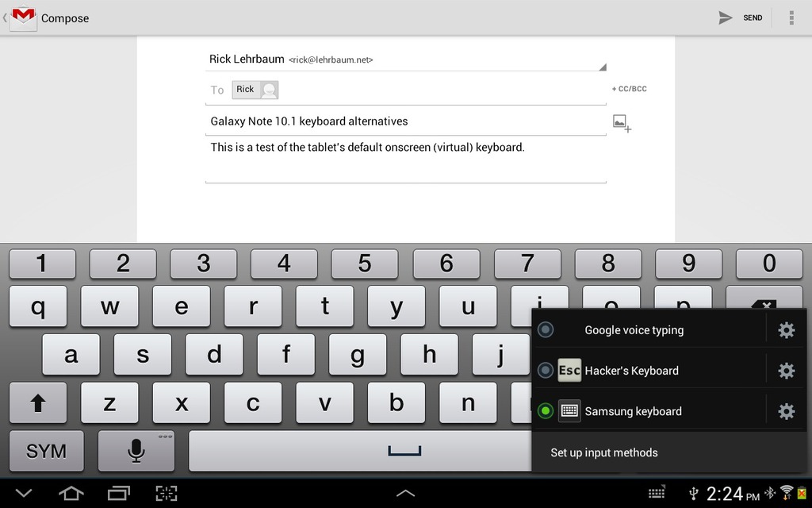Tap the letter e key

coord(182,306)
